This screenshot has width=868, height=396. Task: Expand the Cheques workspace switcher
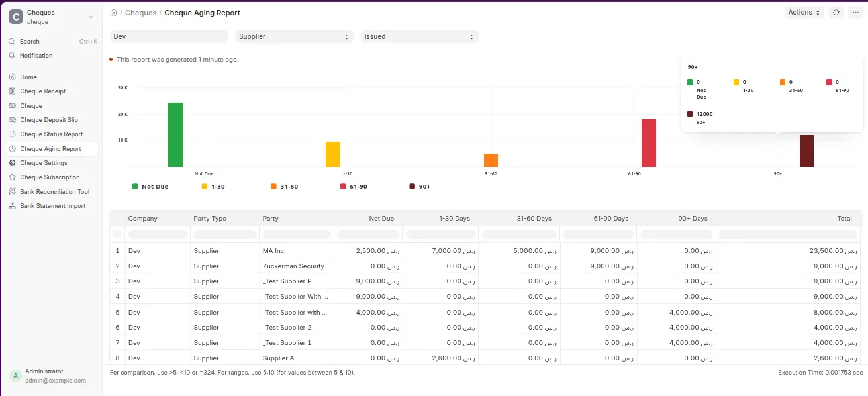51,17
